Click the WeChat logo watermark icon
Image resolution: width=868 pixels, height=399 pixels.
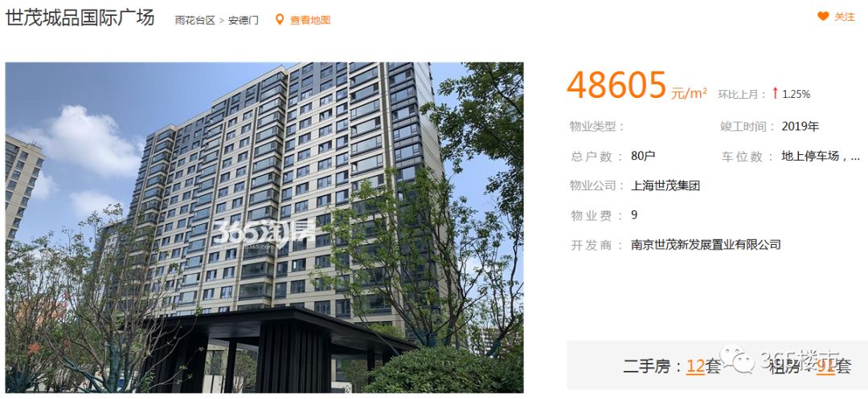coord(737,360)
